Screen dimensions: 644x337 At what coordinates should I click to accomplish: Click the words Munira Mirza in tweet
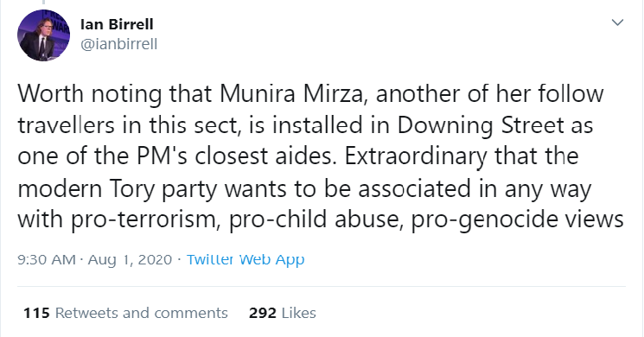point(291,93)
